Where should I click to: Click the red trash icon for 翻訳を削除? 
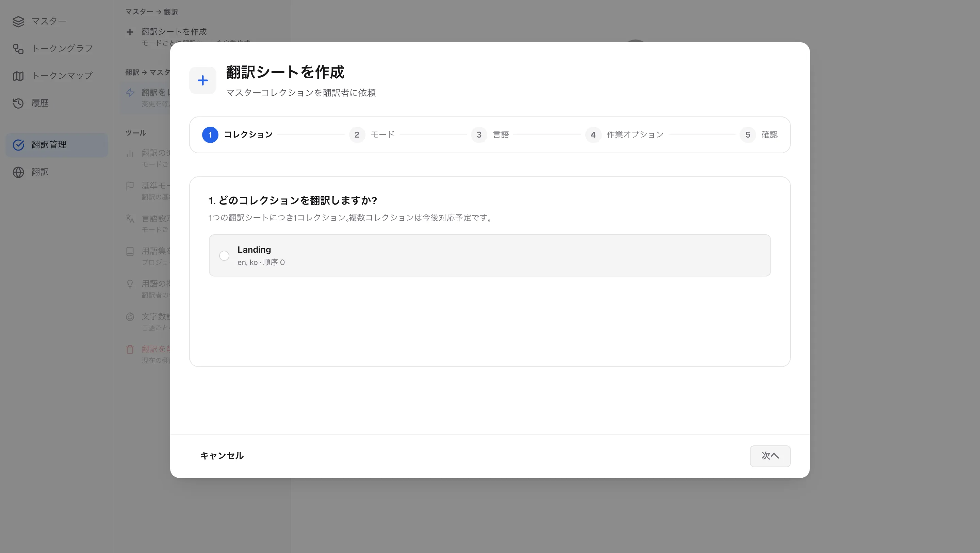[x=130, y=349]
